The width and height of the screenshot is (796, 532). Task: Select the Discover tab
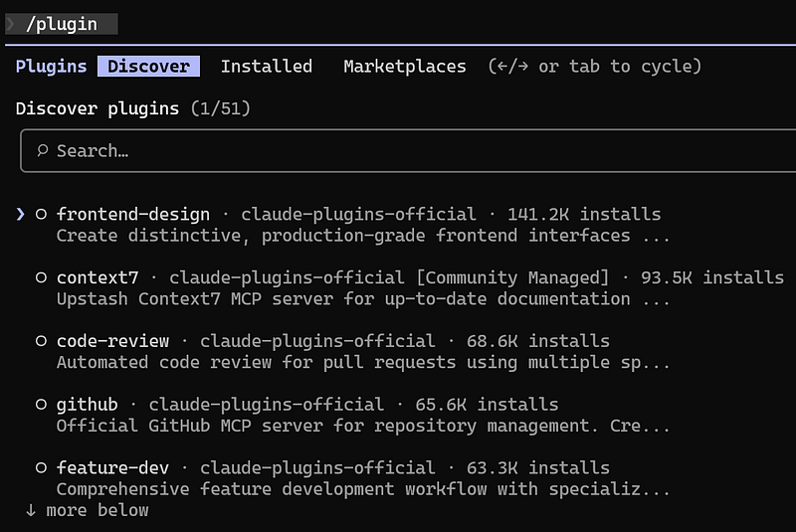coord(148,67)
